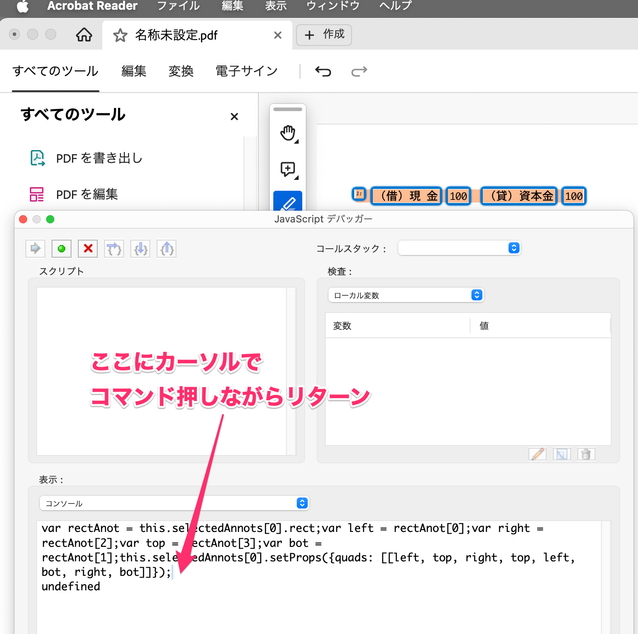Select the highlighter pen tool
Image resolution: width=638 pixels, height=634 pixels.
tap(288, 201)
